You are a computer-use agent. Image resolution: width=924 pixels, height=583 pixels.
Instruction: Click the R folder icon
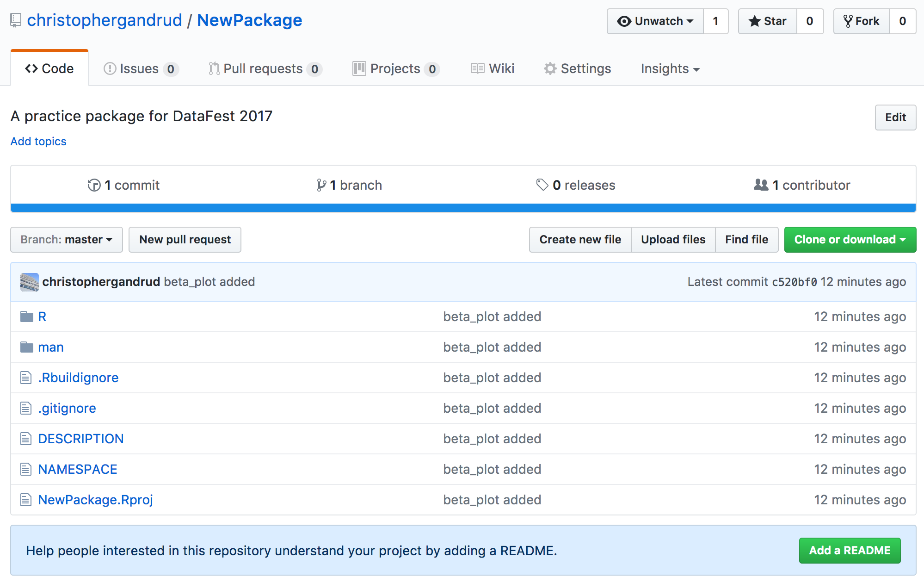(27, 317)
